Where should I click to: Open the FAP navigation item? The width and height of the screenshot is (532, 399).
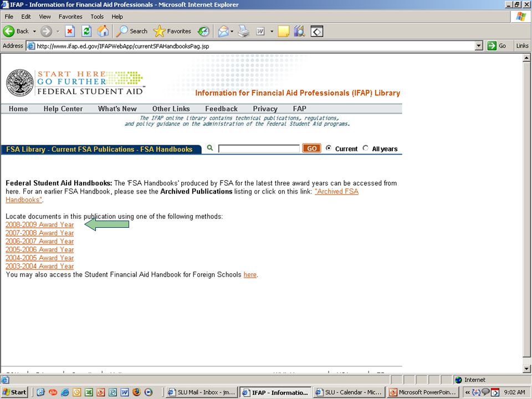tap(299, 109)
